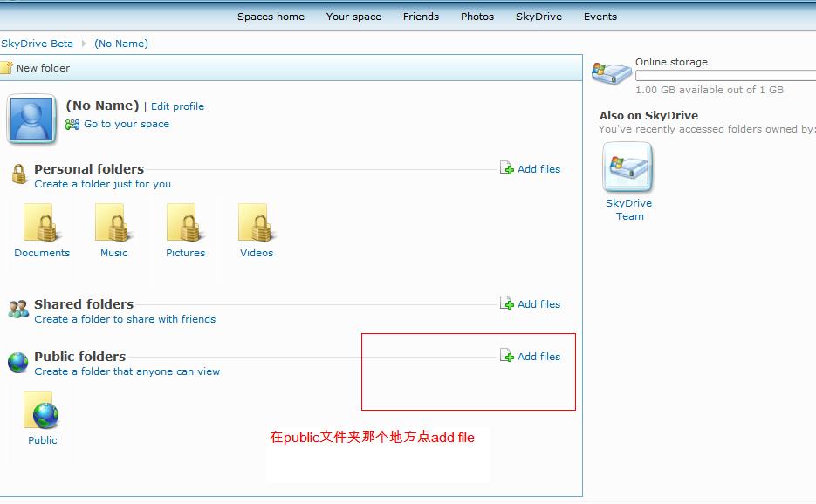
Task: Open the Pictures locked folder icon
Action: [184, 222]
